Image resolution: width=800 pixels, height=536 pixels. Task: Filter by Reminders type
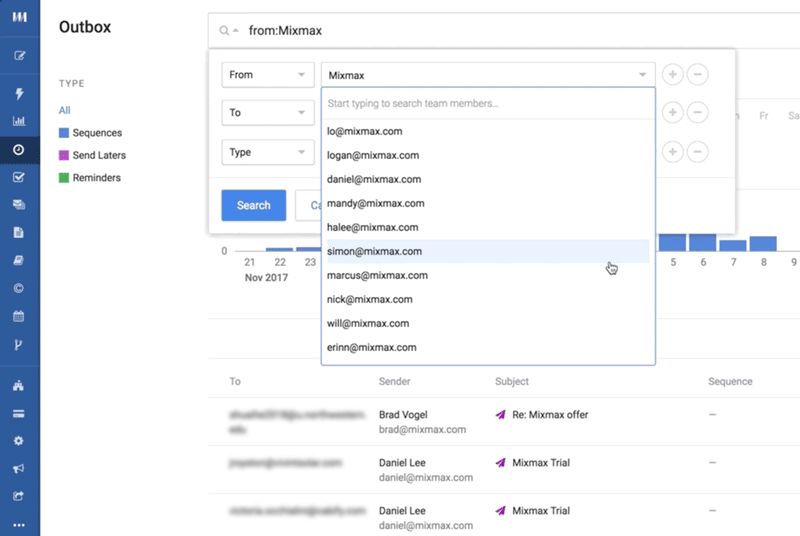click(x=96, y=177)
